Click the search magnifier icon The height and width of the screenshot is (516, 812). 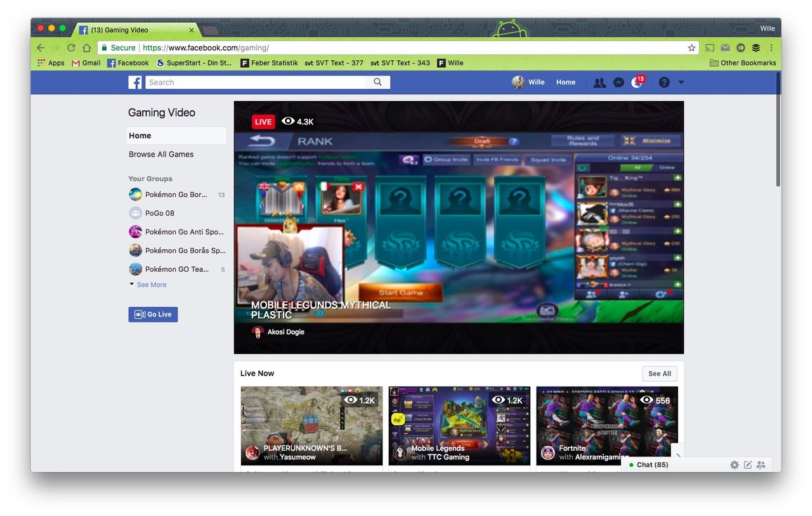tap(377, 82)
